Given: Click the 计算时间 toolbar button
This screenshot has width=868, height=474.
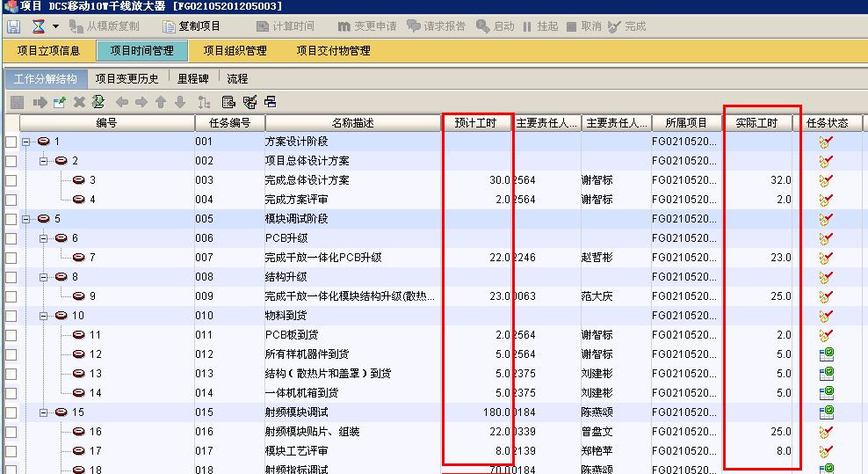Looking at the screenshot, I should [285, 26].
